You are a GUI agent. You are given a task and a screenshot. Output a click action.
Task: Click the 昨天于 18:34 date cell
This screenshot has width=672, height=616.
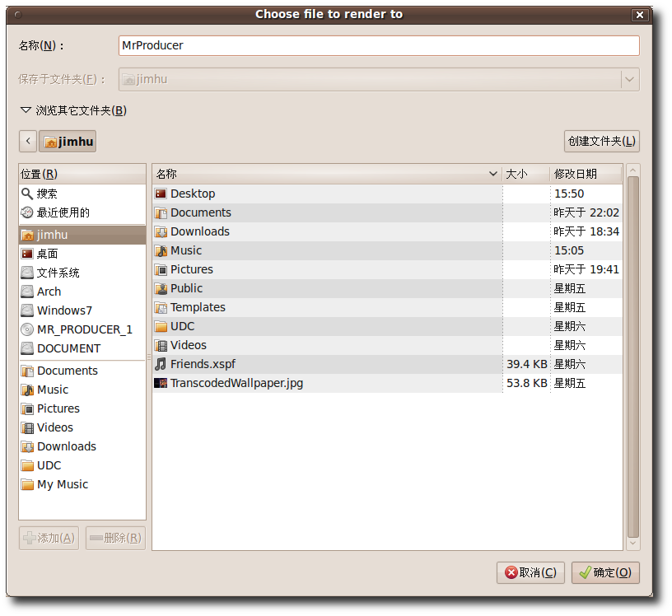coord(586,231)
